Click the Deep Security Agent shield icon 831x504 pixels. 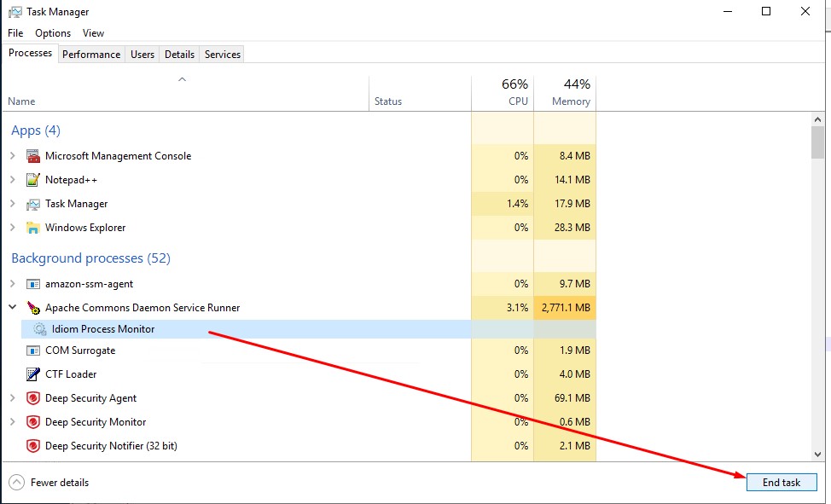tap(33, 398)
